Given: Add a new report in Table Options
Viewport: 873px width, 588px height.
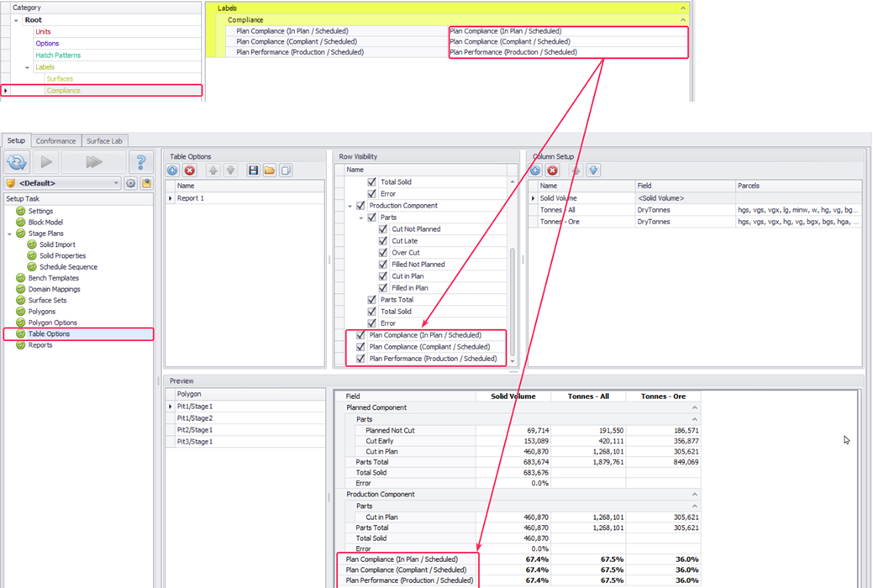Looking at the screenshot, I should tap(172, 171).
